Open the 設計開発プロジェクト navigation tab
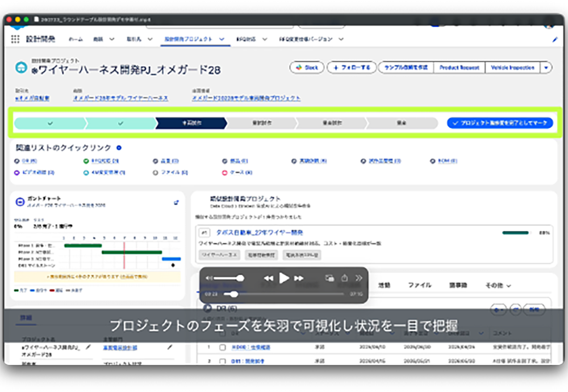Image resolution: width=568 pixels, height=392 pixels. point(189,39)
